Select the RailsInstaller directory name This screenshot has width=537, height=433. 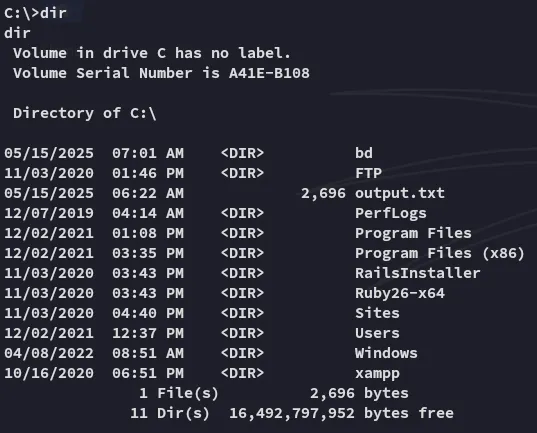(x=417, y=273)
